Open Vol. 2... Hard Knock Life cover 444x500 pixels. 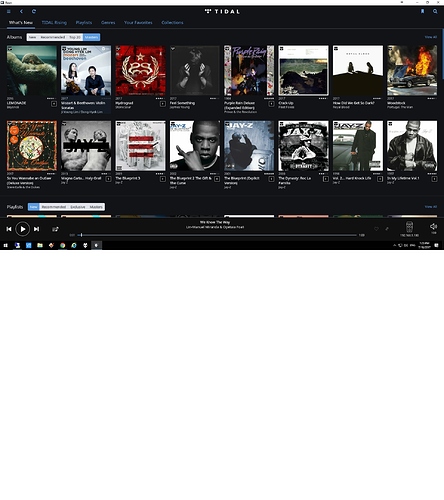coord(358,146)
